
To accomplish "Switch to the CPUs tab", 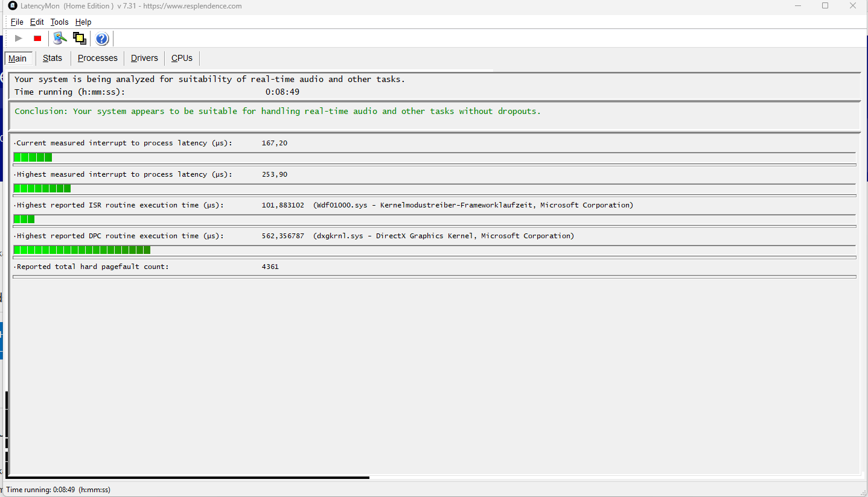I will coord(182,59).
